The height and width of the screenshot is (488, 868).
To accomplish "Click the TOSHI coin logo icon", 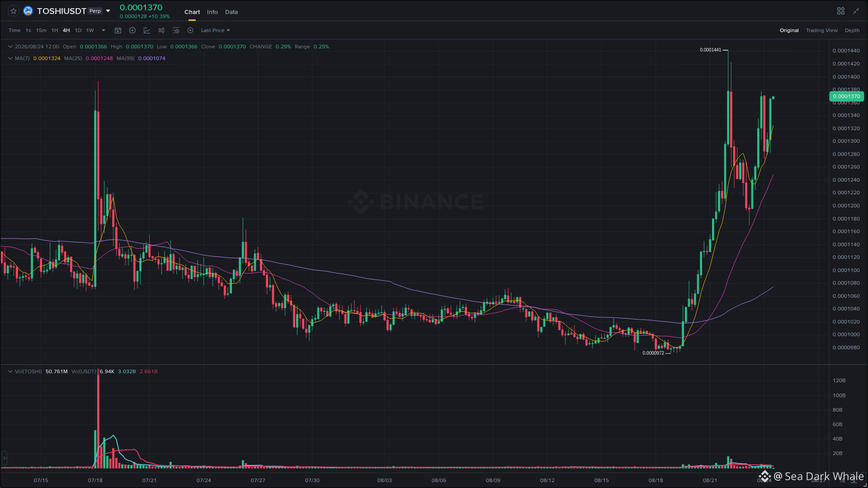I will pyautogui.click(x=28, y=11).
